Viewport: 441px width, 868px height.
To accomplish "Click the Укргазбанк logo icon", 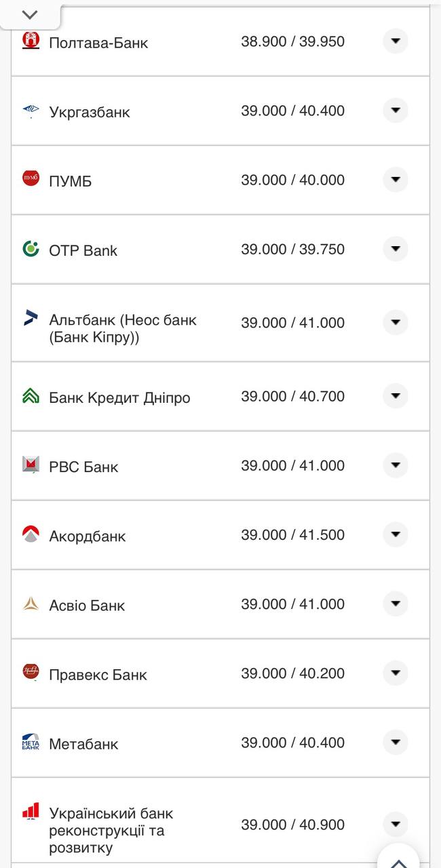I will [x=31, y=111].
